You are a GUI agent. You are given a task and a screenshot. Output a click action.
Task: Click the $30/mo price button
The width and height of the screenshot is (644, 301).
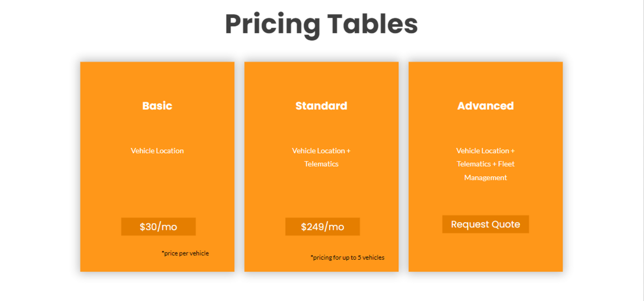click(x=158, y=227)
